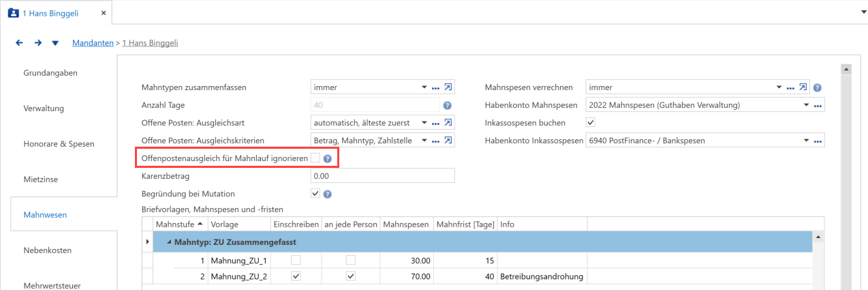Switch to the Verwaltung section

tap(44, 108)
